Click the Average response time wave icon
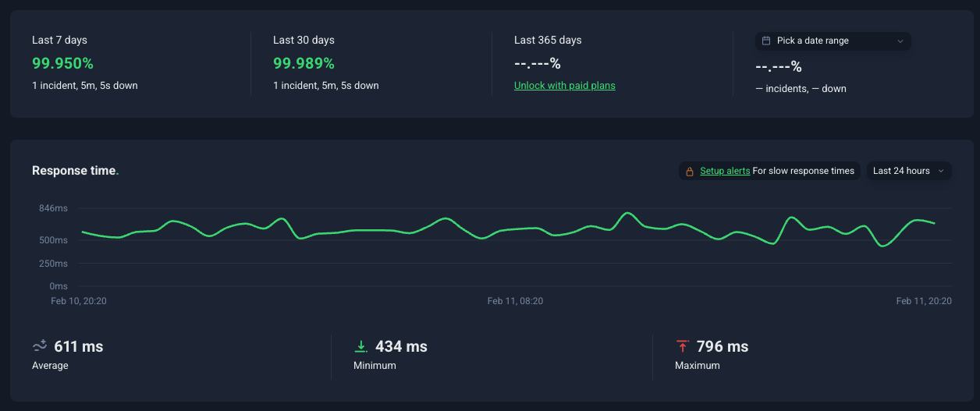Screen dimensions: 980x411 click(x=40, y=346)
